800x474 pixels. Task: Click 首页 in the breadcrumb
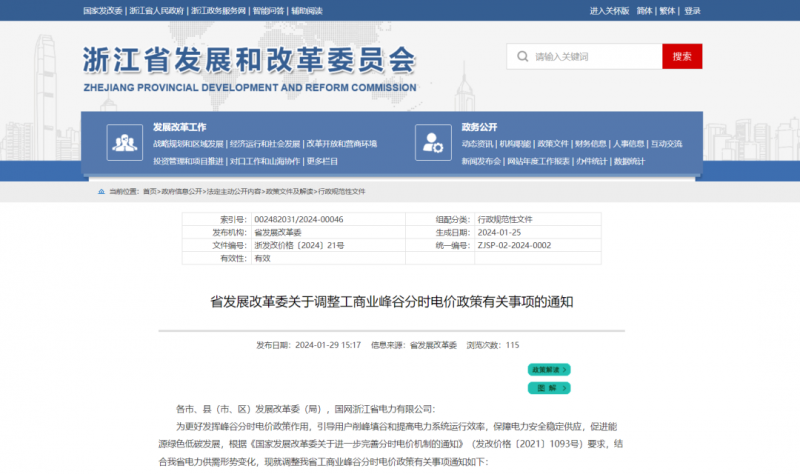150,191
